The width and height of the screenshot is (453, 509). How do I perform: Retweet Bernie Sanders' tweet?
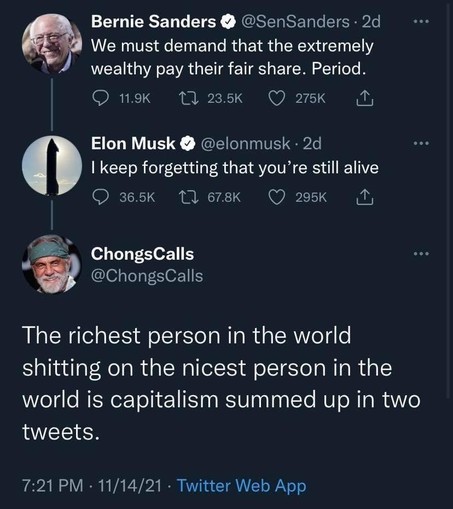tap(189, 98)
